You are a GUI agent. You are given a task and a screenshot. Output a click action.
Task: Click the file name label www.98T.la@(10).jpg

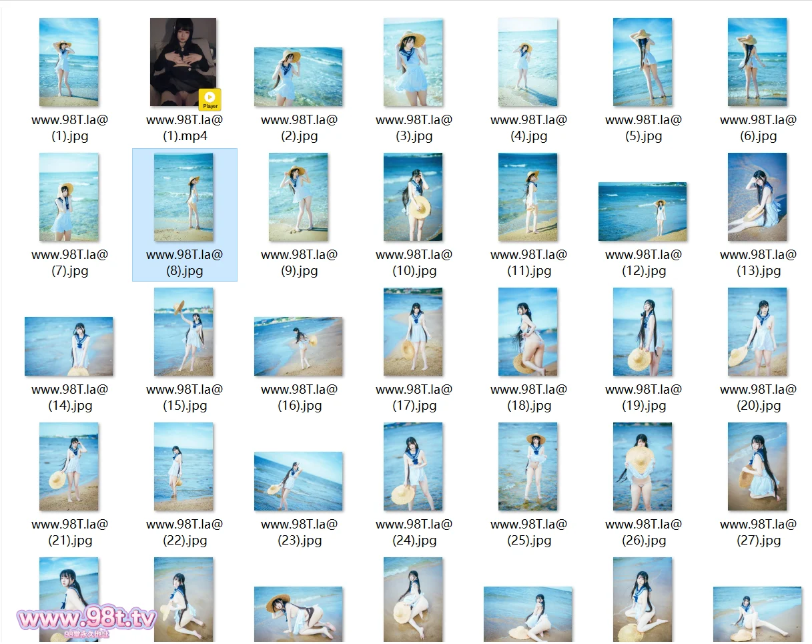tap(414, 263)
